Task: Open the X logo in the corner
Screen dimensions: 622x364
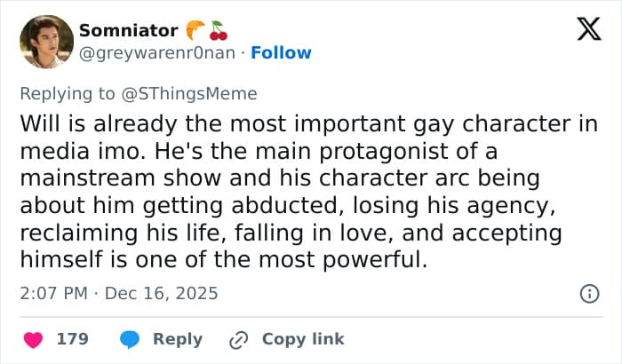Action: pos(588,31)
